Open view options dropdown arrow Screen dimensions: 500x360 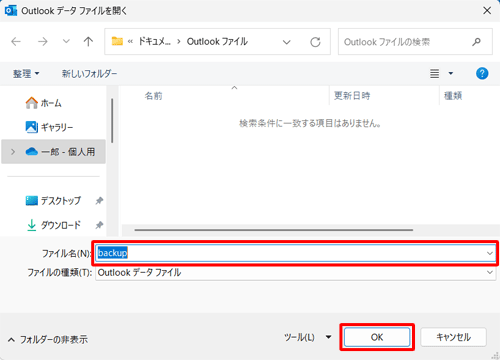click(451, 73)
